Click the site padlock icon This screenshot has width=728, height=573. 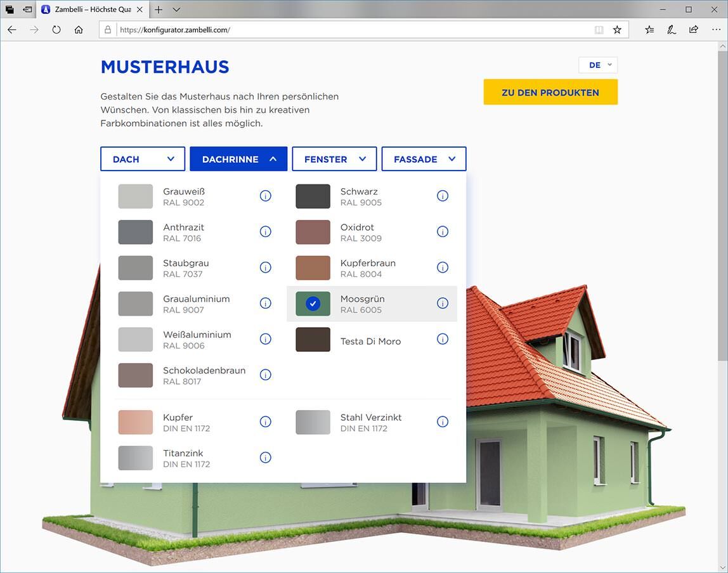coord(108,30)
